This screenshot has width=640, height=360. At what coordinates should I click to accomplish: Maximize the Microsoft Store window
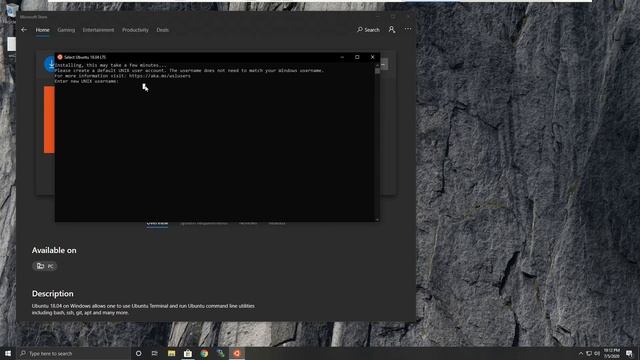click(393, 17)
